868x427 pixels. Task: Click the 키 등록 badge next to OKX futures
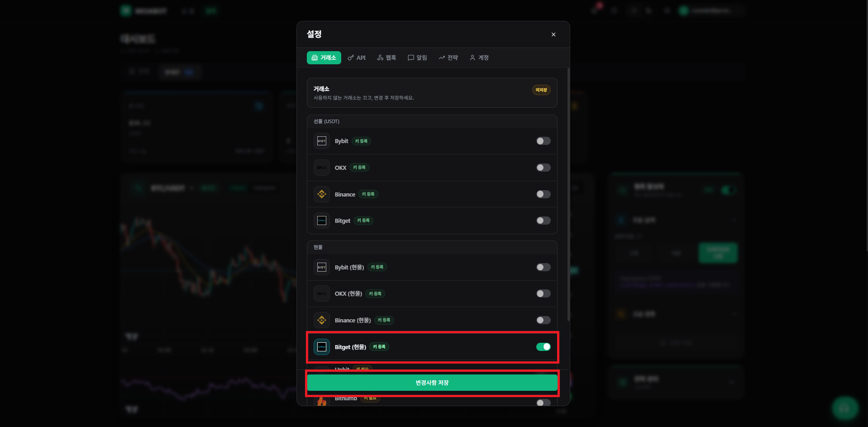pos(359,168)
